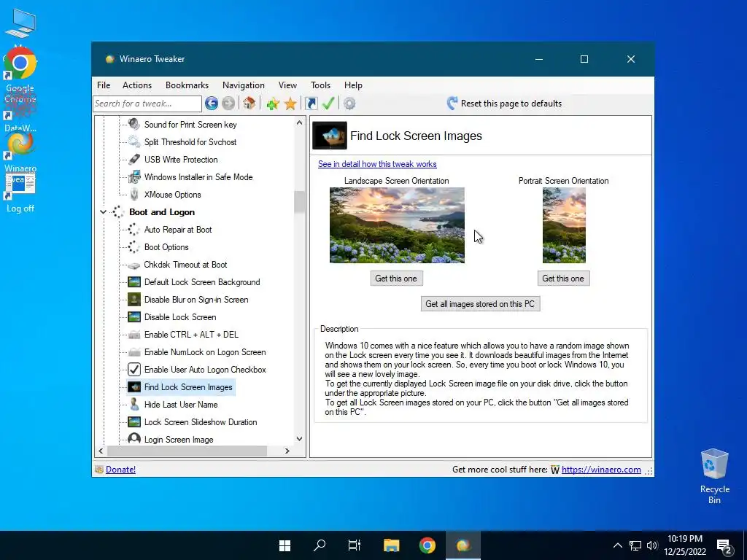
Task: Open the Help menu
Action: click(x=353, y=85)
